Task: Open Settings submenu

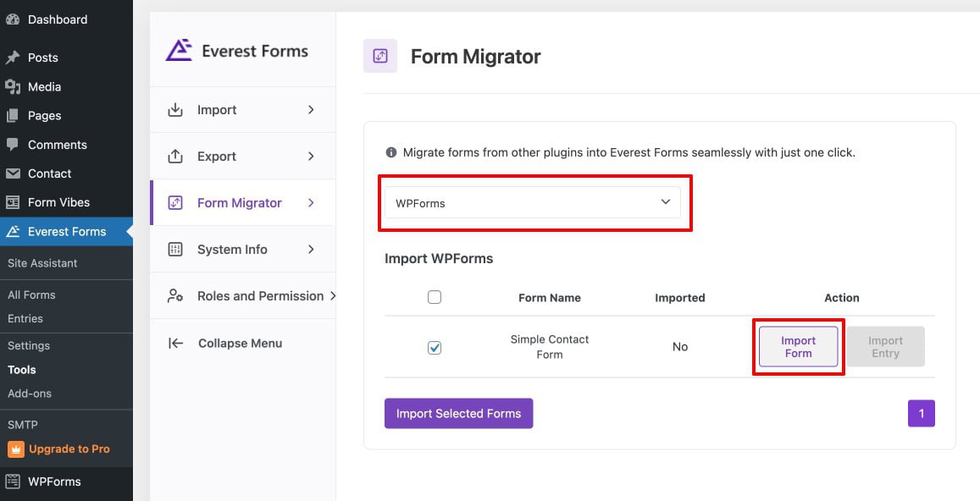Action: (x=29, y=345)
